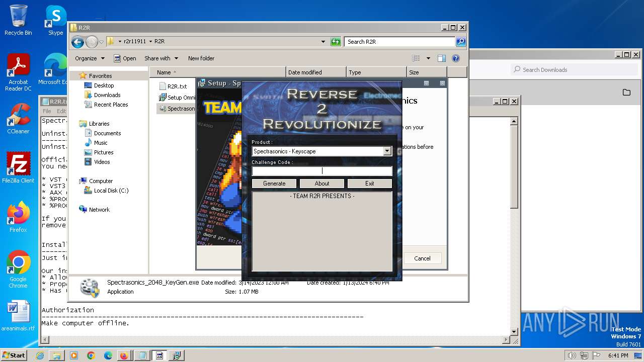644x362 pixels.
Task: Expand the Product dropdown list
Action: tap(387, 151)
